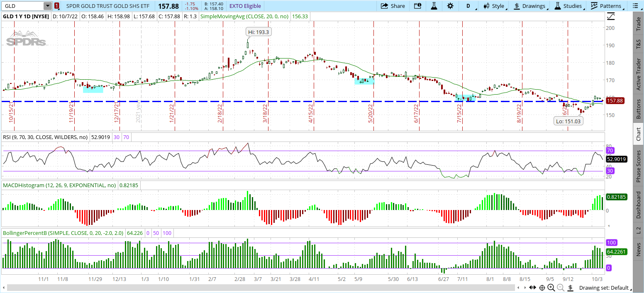
Task: Click the red number 1 link color icon
Action: (57, 6)
